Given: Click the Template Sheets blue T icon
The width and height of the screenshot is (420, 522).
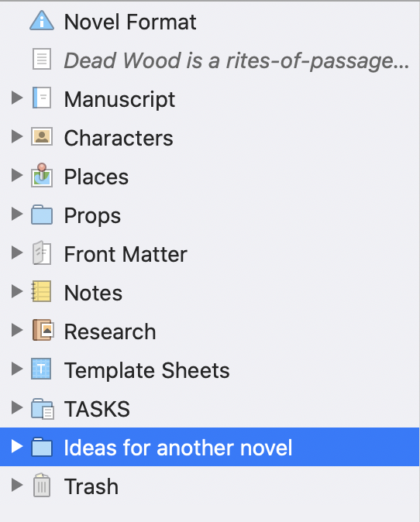Looking at the screenshot, I should coord(41,369).
